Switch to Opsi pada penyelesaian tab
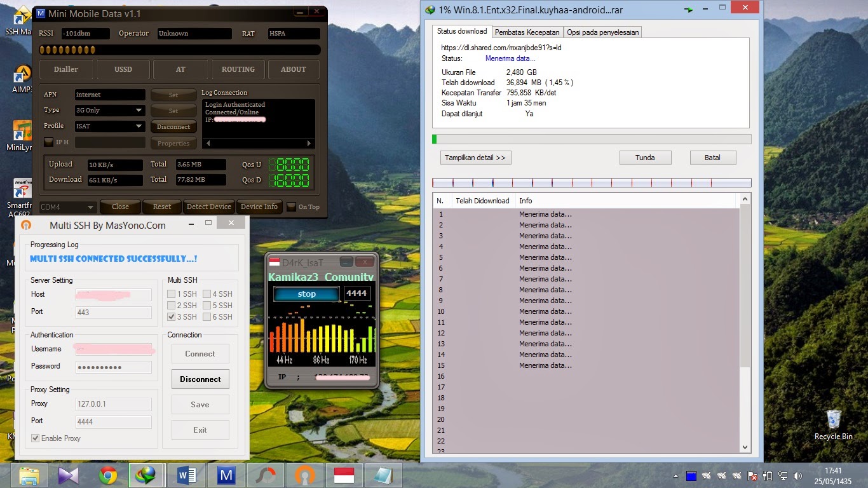Image resolution: width=868 pixels, height=488 pixels. (x=602, y=32)
